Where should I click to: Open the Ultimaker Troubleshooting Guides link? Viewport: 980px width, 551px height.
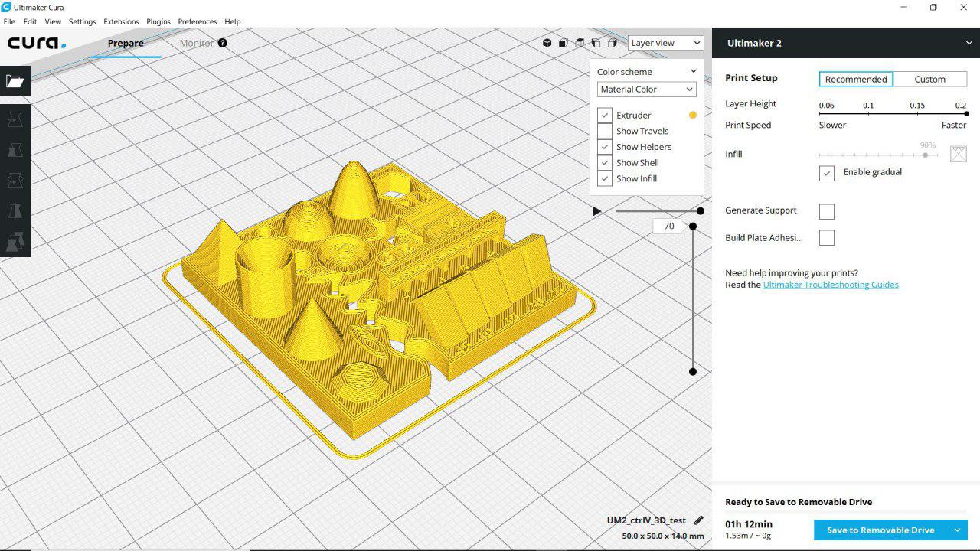pyautogui.click(x=831, y=285)
